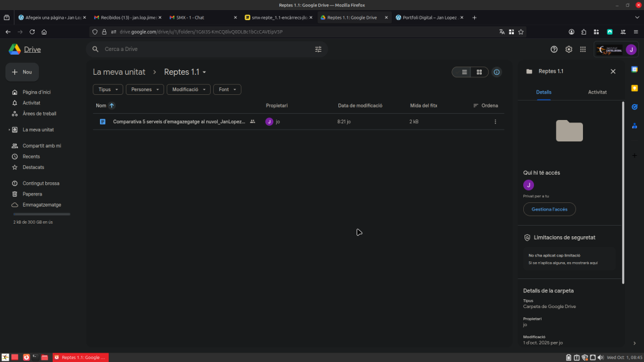Open Drive settings gear icon
Image resolution: width=644 pixels, height=362 pixels.
pos(569,49)
